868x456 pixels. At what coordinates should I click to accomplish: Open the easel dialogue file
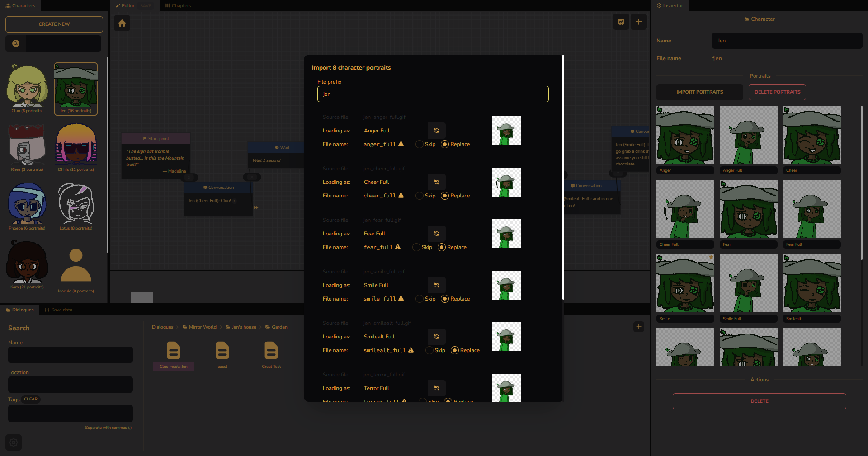[222, 355]
